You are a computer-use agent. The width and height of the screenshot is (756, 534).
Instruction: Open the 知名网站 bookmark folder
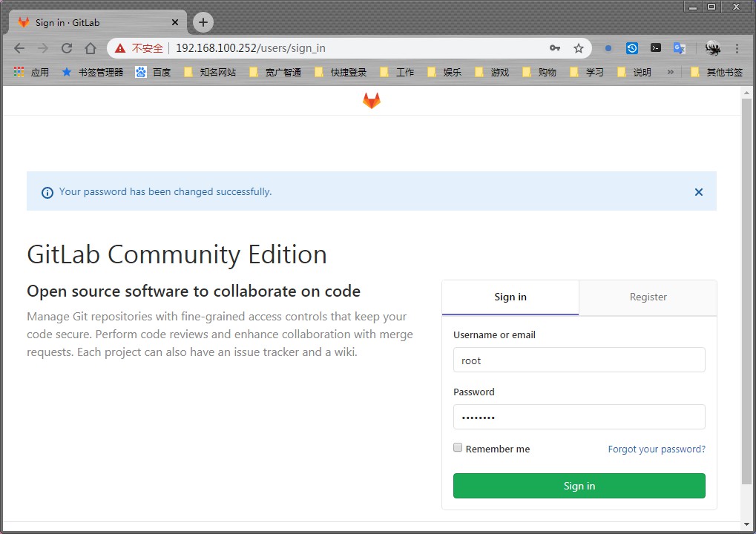coord(210,72)
